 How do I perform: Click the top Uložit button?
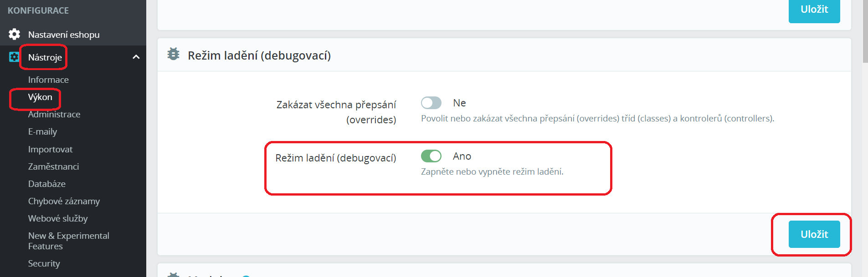814,10
